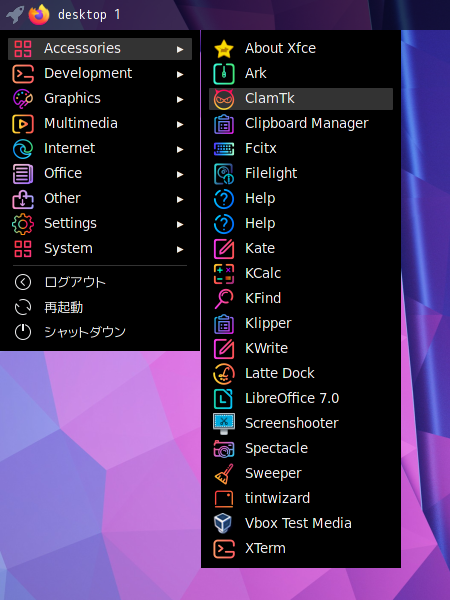The width and height of the screenshot is (450, 600).
Task: Open Filelight disk usage icon
Action: coord(224,174)
